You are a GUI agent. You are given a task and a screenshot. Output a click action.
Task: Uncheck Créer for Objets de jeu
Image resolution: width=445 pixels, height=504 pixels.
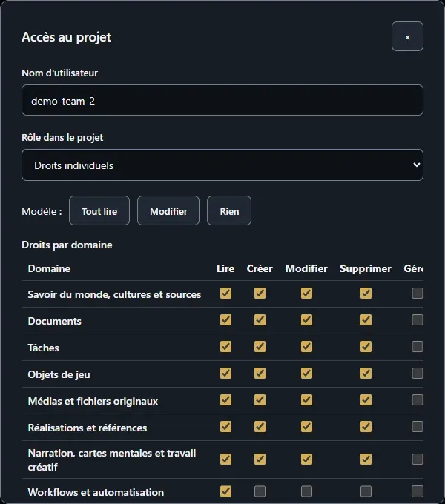[260, 373]
